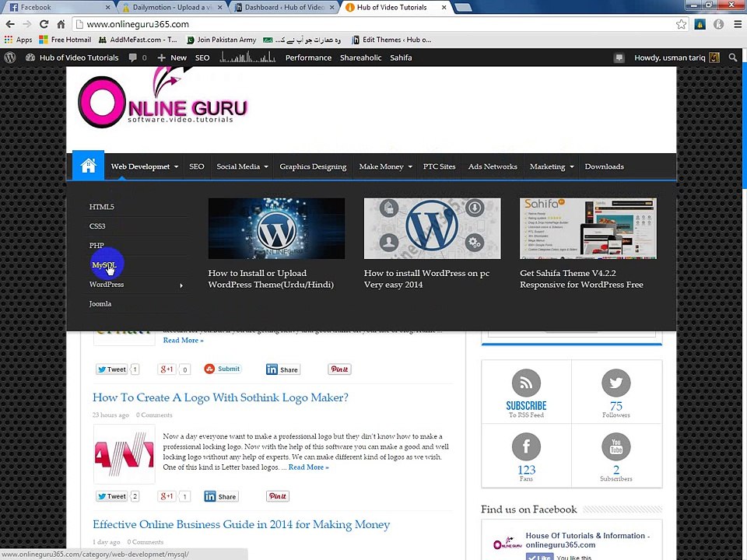Open the browser home page icon

click(x=61, y=24)
